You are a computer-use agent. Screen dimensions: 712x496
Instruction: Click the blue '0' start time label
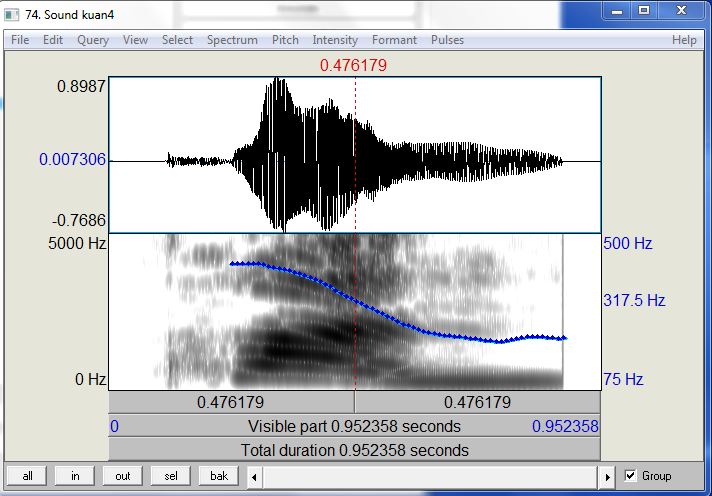click(x=114, y=426)
